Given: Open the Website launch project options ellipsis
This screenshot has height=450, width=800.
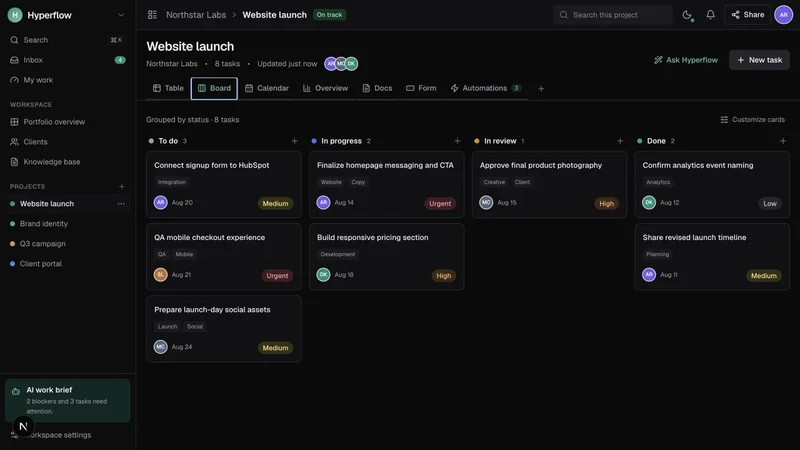Looking at the screenshot, I should point(121,204).
